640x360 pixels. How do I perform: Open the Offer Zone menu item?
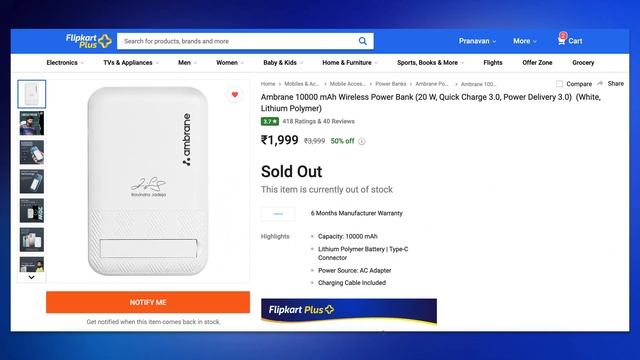coord(537,62)
